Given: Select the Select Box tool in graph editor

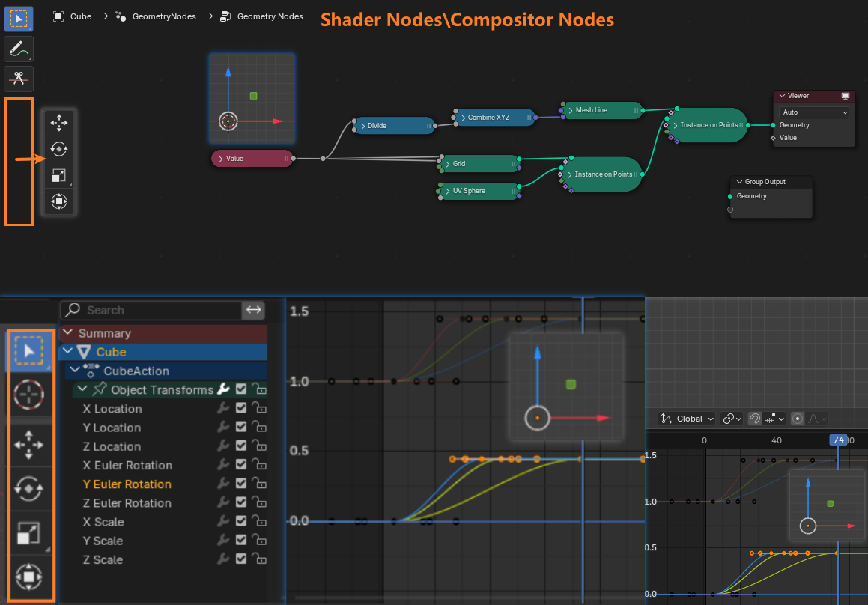Looking at the screenshot, I should point(29,351).
